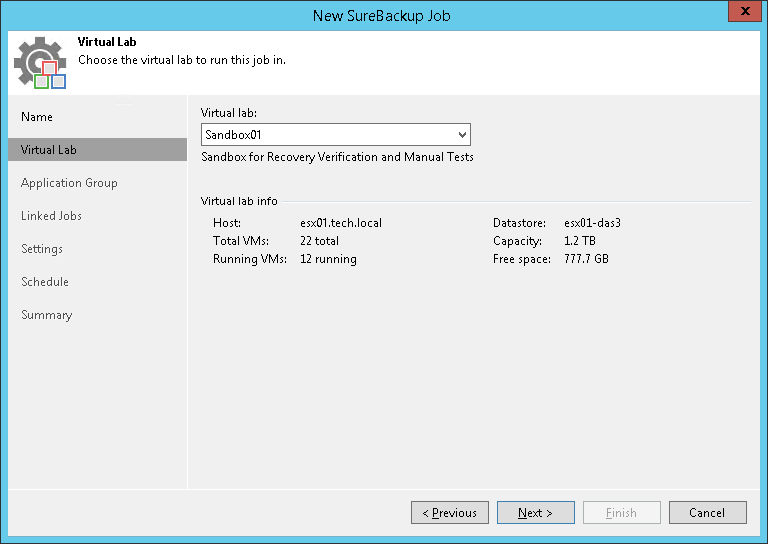Click the New SureBackup Job title bar
This screenshot has width=768, height=544.
point(384,14)
